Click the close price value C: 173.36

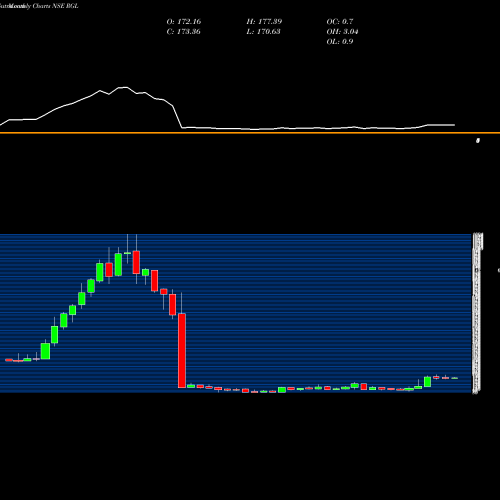184,31
